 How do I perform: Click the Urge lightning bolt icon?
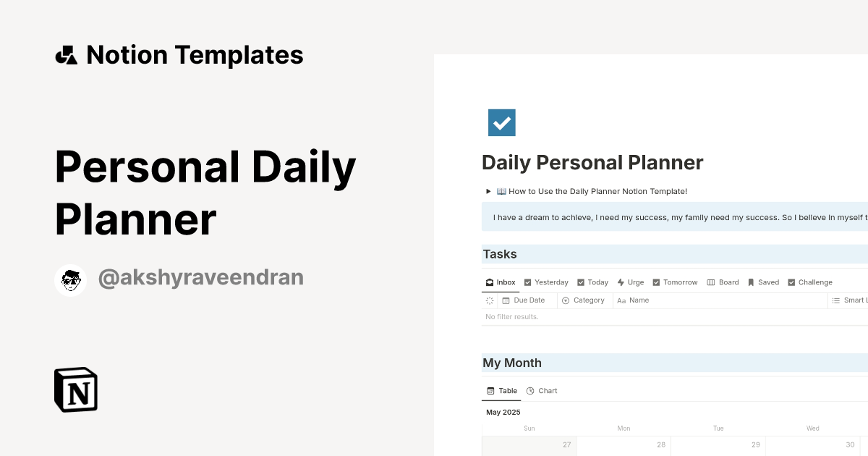[620, 282]
